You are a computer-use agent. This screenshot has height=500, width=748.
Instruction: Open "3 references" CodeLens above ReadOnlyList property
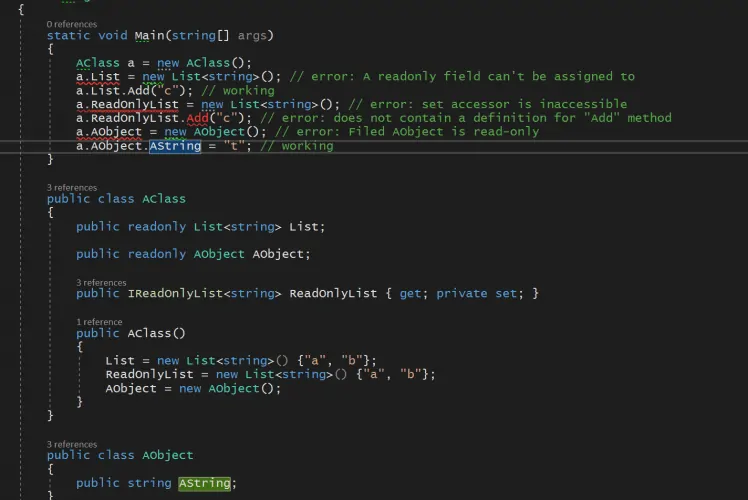click(x=101, y=282)
